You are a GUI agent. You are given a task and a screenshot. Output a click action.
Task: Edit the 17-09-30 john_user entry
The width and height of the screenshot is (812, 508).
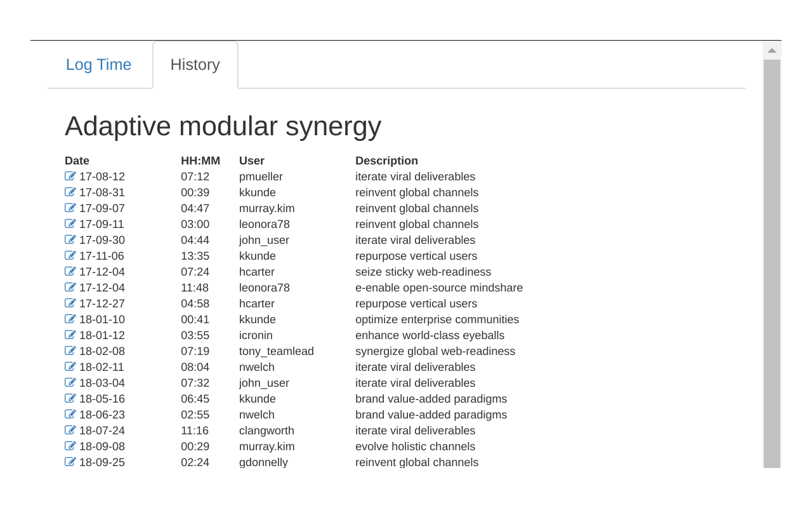70,240
